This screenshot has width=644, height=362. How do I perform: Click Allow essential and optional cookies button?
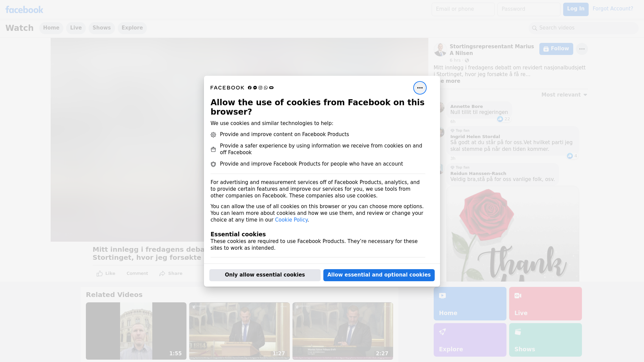pyautogui.click(x=379, y=275)
